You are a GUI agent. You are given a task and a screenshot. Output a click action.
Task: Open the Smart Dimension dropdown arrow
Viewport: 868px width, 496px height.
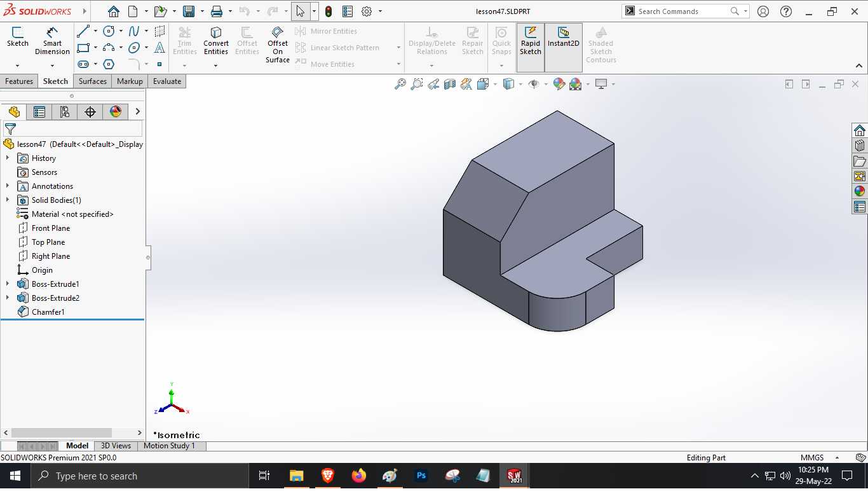point(52,65)
